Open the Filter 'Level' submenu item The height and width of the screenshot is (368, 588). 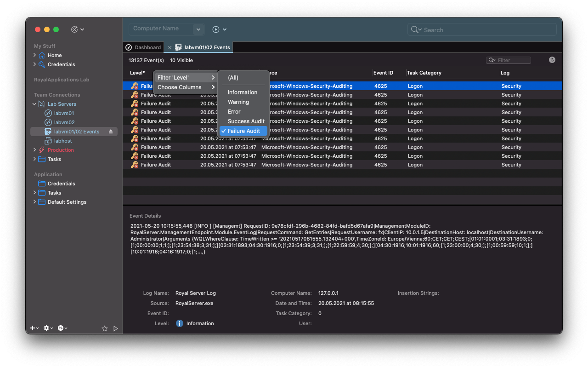(186, 78)
